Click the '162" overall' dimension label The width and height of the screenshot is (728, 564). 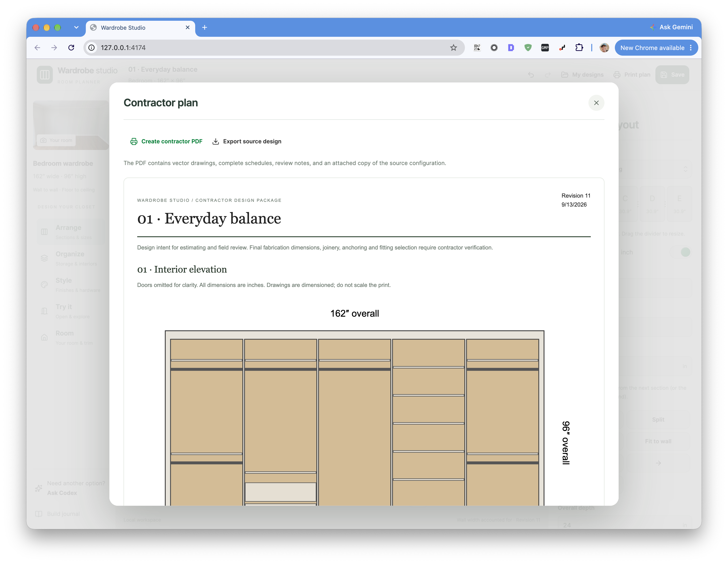click(x=354, y=313)
